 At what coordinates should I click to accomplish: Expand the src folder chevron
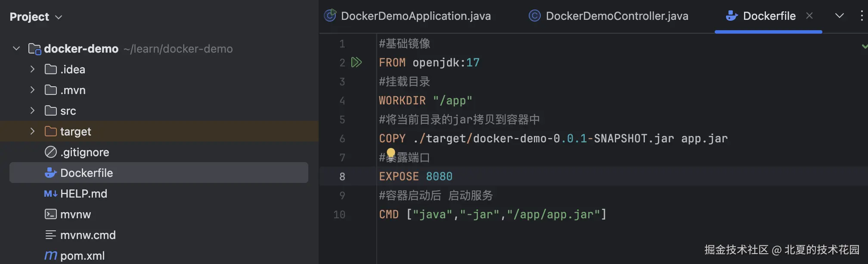tap(32, 111)
